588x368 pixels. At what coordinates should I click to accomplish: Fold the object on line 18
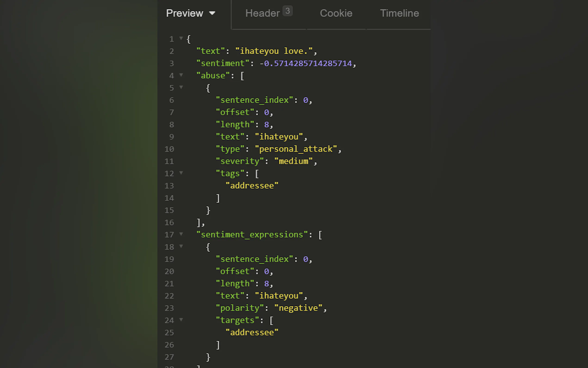[181, 246]
